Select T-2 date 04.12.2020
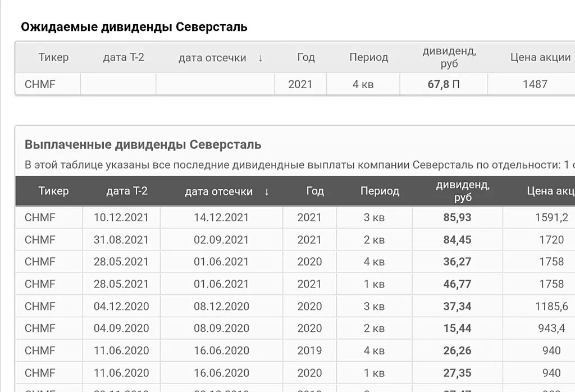This screenshot has height=392, width=575. pos(121,306)
